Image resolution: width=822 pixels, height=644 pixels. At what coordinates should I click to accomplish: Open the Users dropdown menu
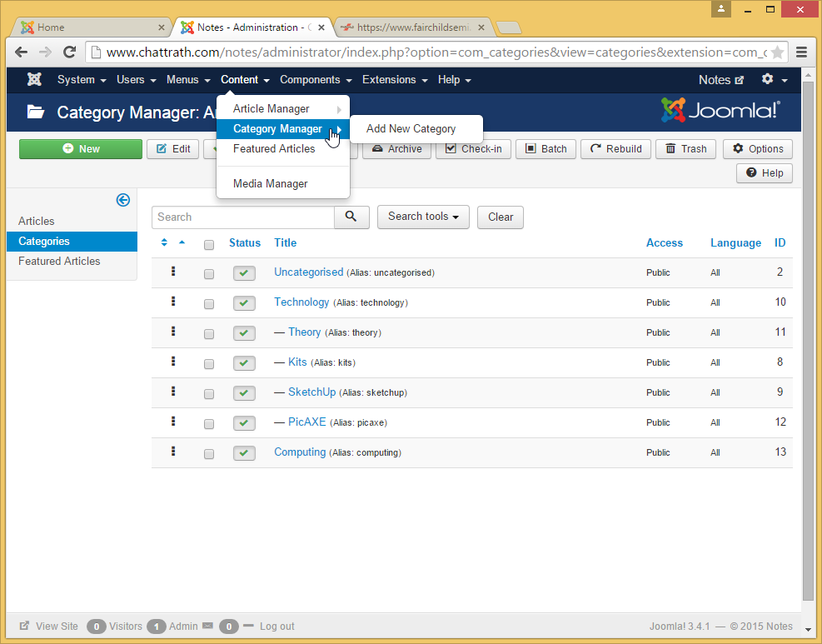coord(136,80)
